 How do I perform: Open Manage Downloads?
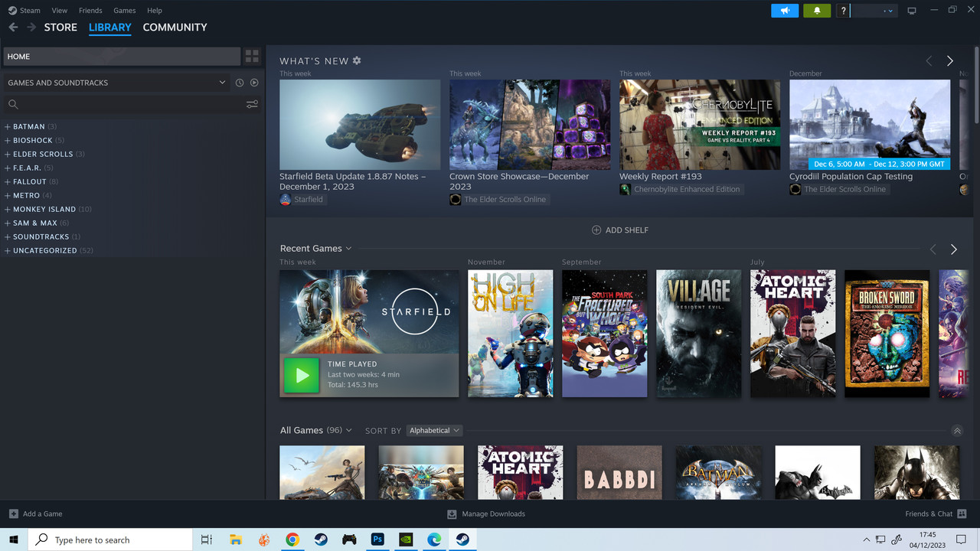pyautogui.click(x=486, y=514)
